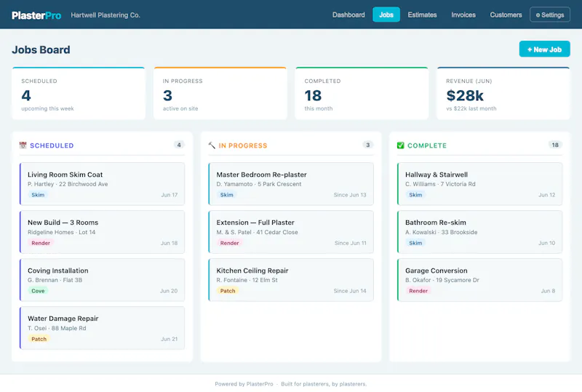Click the Hartwell Plastering Co. company name
The image size is (582, 392).
(105, 15)
